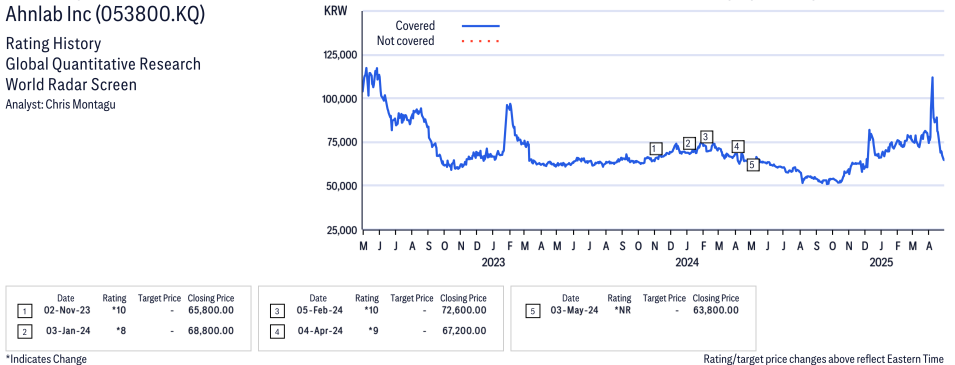The width and height of the screenshot is (955, 365).
Task: Click closing price 72,600.00
Action: point(463,310)
